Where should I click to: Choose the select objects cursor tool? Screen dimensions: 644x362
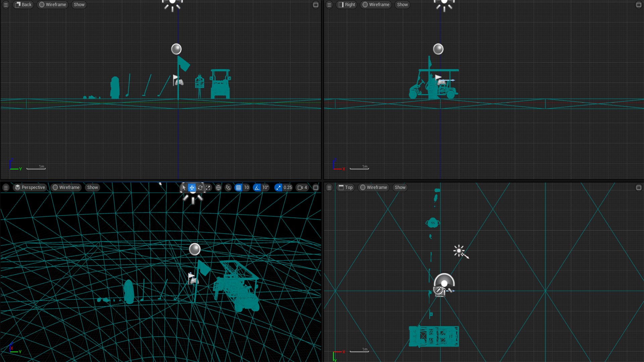[184, 188]
